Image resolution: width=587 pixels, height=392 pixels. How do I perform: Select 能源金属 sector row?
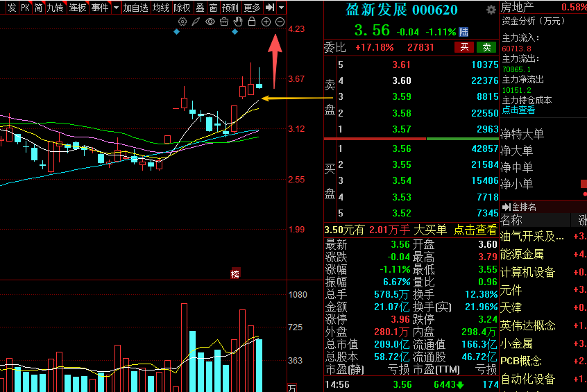click(522, 254)
